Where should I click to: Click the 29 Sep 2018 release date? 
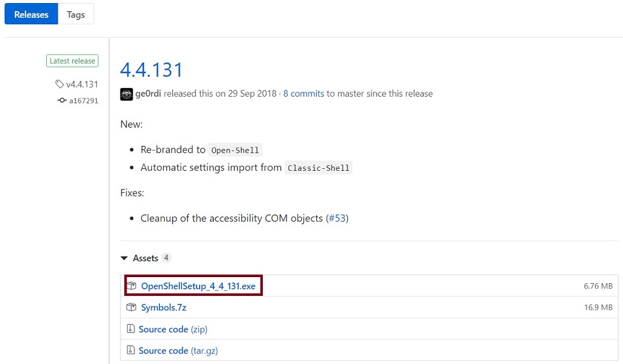252,94
